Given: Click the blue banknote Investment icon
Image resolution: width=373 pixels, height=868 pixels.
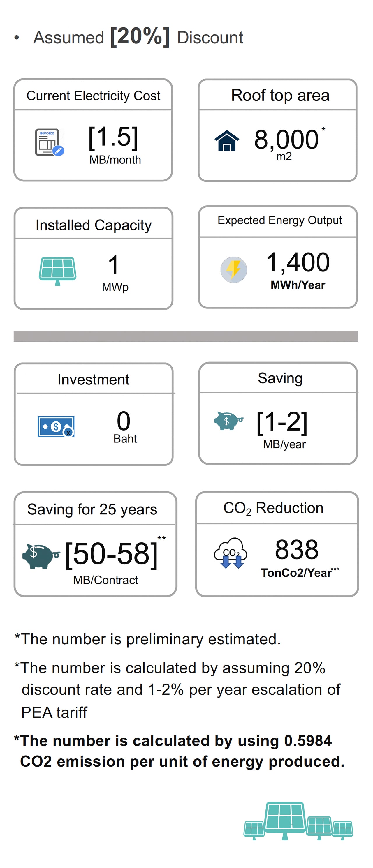Looking at the screenshot, I should pyautogui.click(x=56, y=426).
